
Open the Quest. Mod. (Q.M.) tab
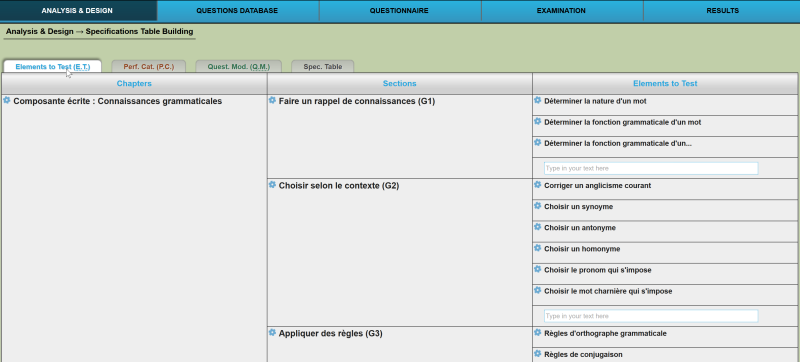(x=238, y=67)
